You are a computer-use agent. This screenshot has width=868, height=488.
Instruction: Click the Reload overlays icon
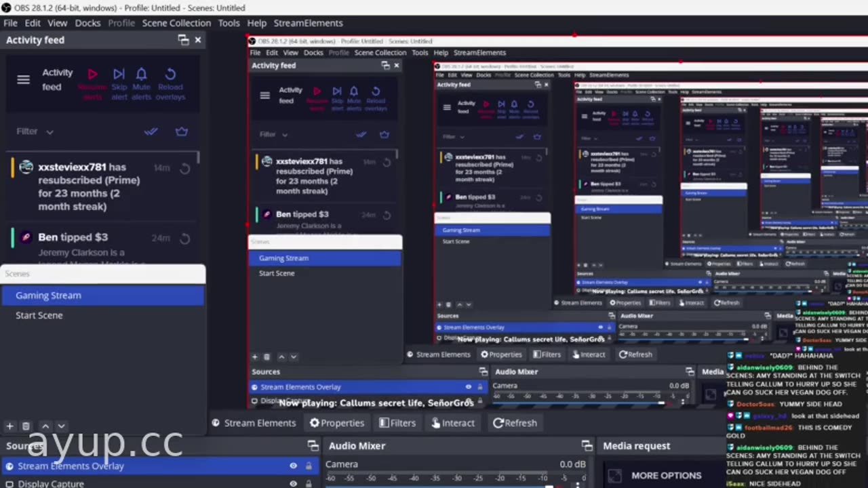click(x=170, y=74)
